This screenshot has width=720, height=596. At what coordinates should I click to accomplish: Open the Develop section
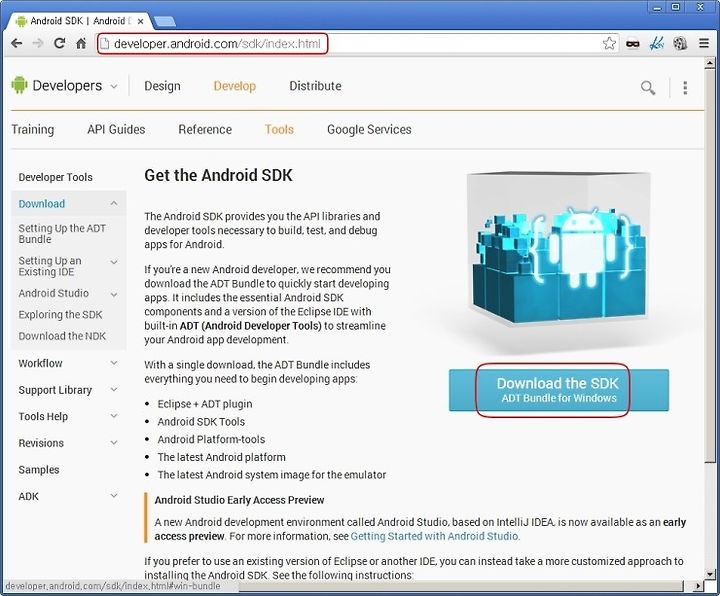[235, 86]
